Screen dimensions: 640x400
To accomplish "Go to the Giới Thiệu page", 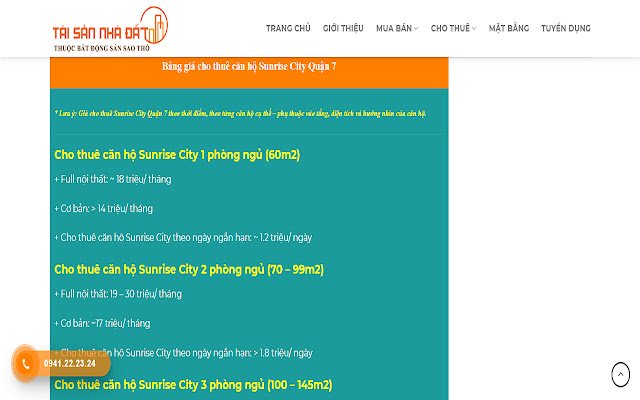I will [x=343, y=28].
